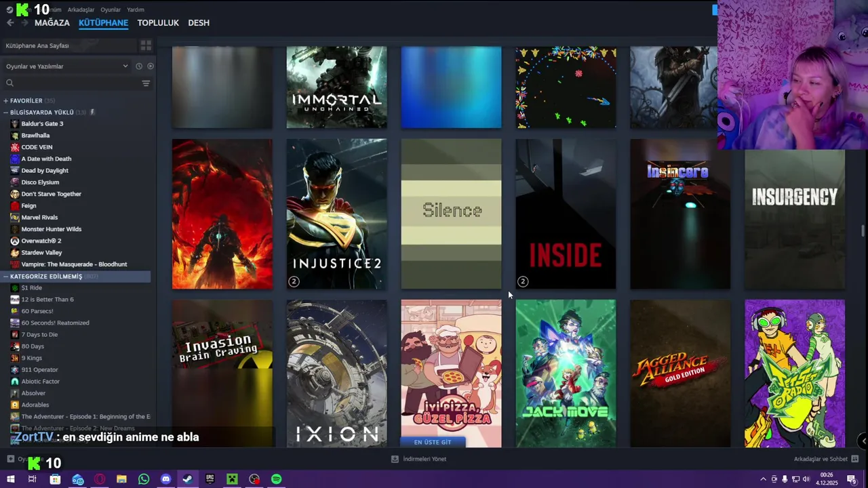Viewport: 868px width, 488px height.
Task: Open Jet Set Radio cover
Action: (795, 373)
